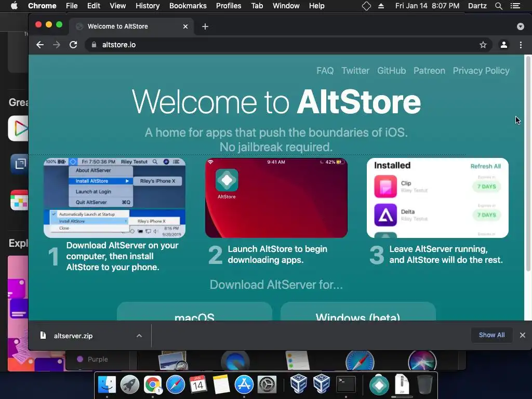
Task: Open Terminal from the Dock
Action: point(346,385)
